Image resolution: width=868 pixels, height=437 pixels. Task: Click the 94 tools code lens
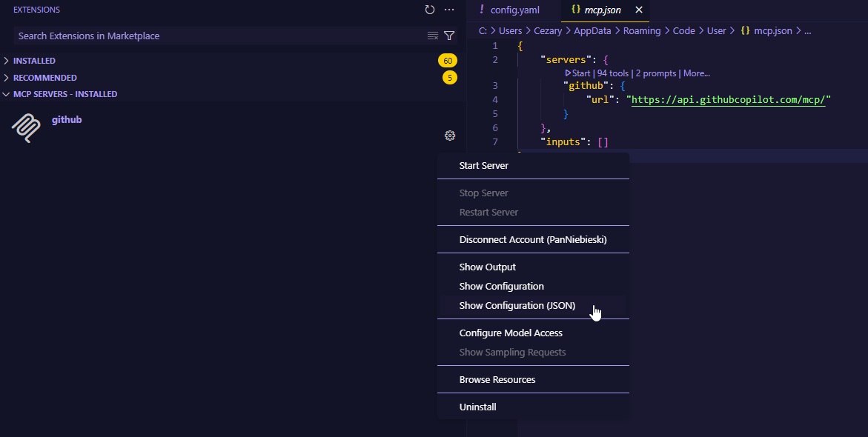click(613, 73)
